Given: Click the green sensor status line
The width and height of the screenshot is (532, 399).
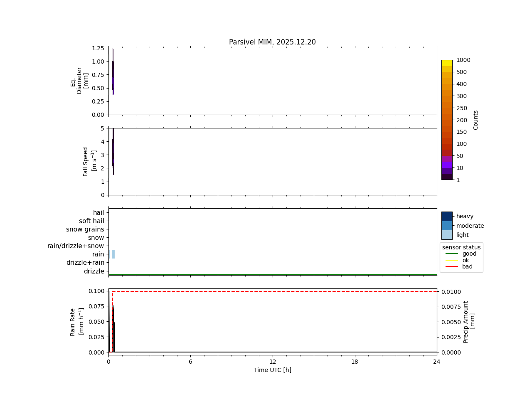Looking at the screenshot, I should coord(273,275).
